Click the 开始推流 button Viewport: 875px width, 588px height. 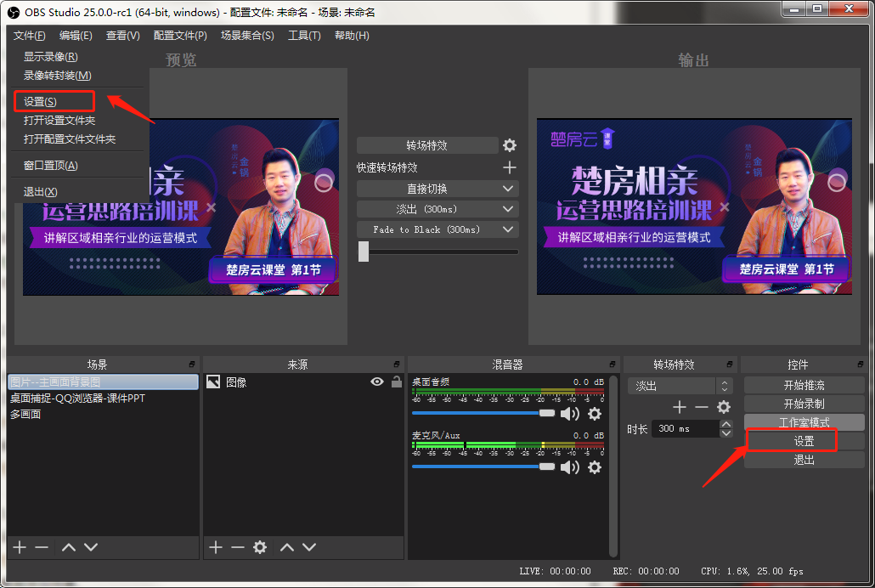click(804, 386)
